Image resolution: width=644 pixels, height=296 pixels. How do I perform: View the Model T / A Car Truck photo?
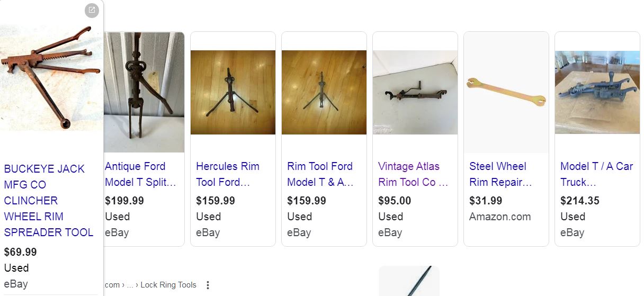pyautogui.click(x=597, y=92)
